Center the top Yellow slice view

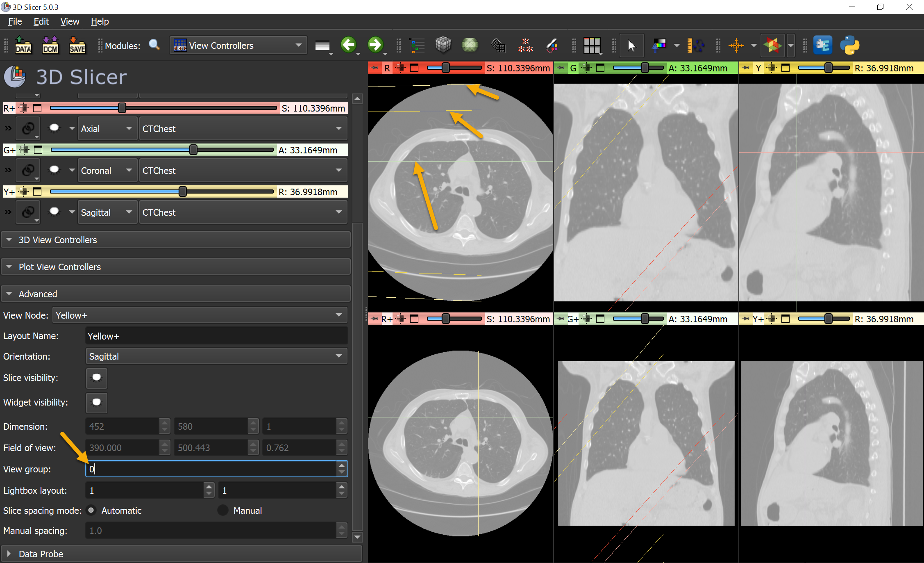pyautogui.click(x=772, y=68)
